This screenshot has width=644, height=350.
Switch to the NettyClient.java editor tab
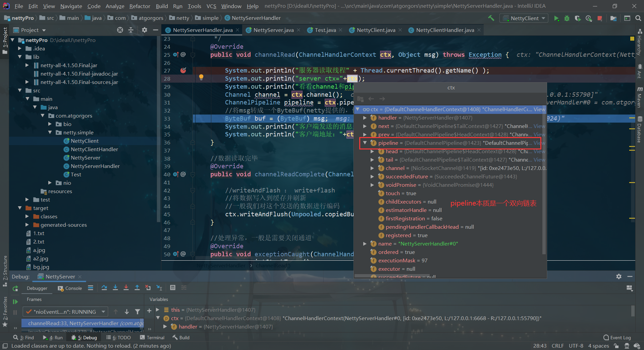point(376,30)
